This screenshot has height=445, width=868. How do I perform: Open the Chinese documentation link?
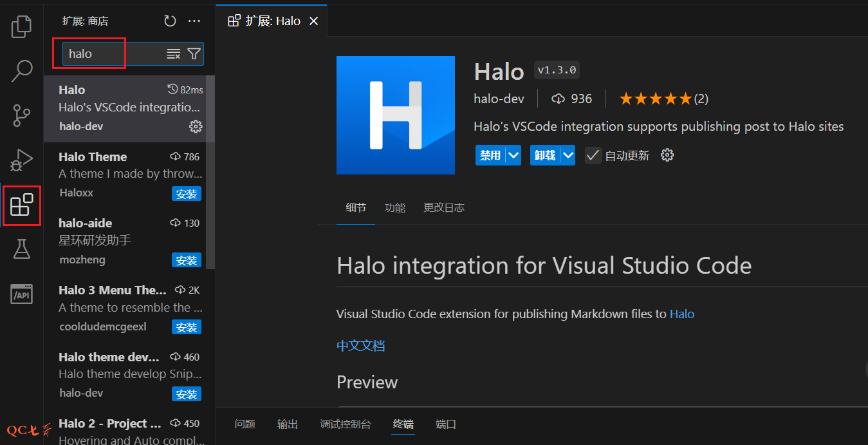pos(360,345)
